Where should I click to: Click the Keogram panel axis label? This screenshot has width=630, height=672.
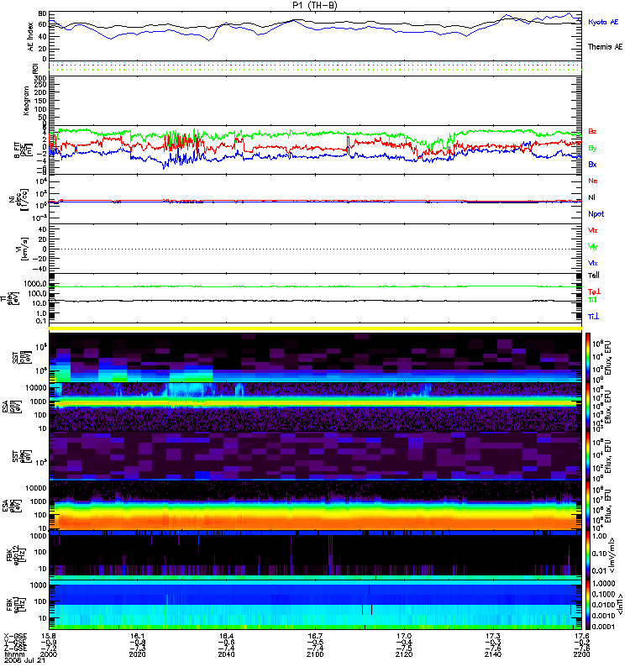coord(31,99)
